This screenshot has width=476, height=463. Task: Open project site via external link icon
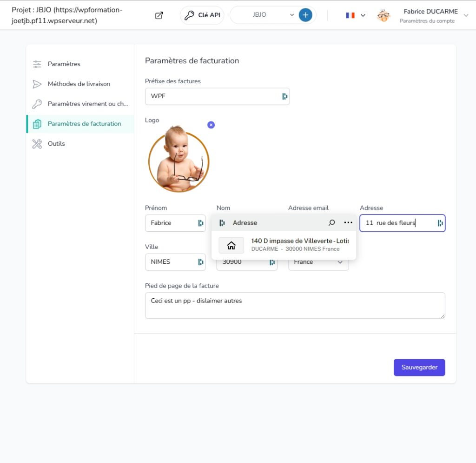(159, 15)
